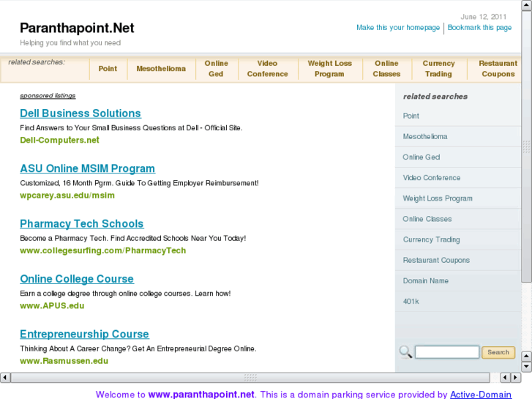Click the June 12, 2011 date text
This screenshot has height=399, width=532.
[483, 17]
